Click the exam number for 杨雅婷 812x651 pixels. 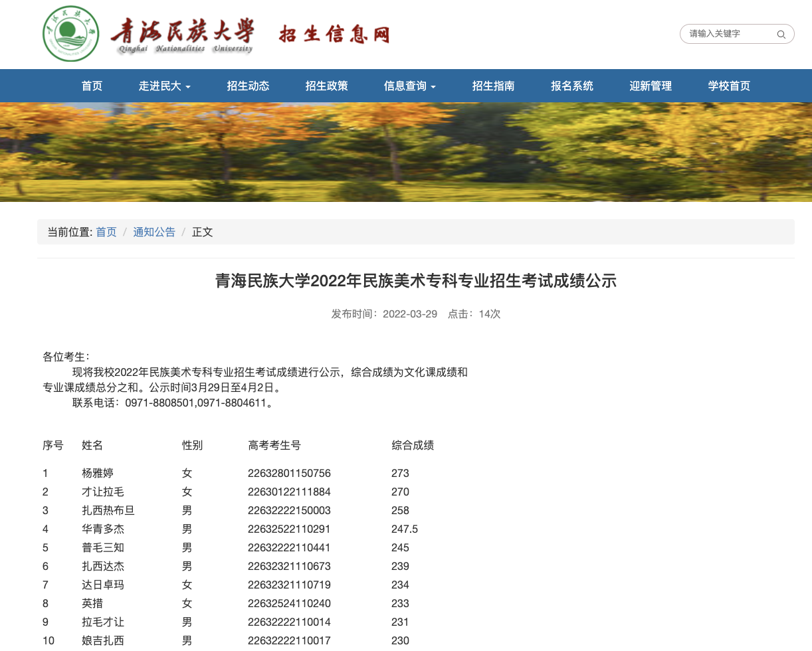pos(289,474)
